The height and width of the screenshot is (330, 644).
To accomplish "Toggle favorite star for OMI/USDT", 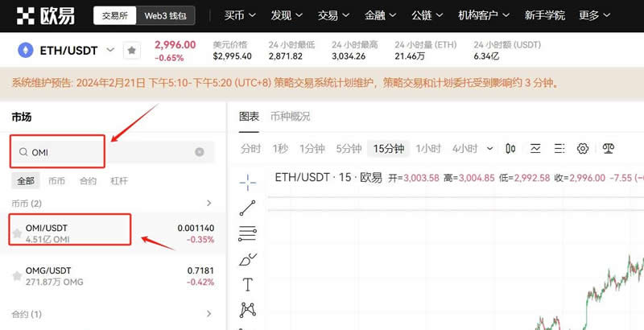I will click(17, 233).
